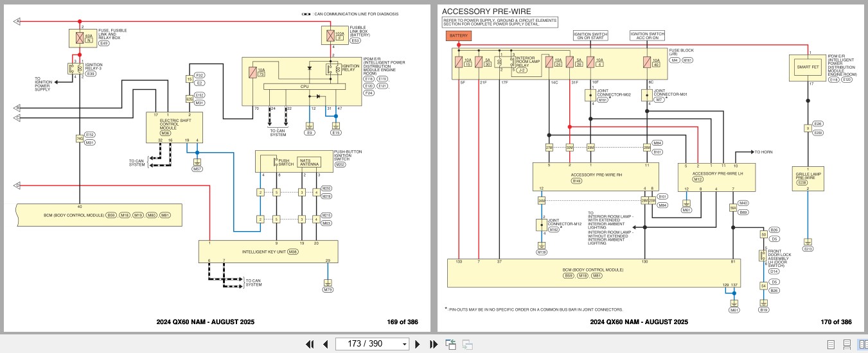Click the go forward view icon
The height and width of the screenshot is (353, 868).
[467, 345]
